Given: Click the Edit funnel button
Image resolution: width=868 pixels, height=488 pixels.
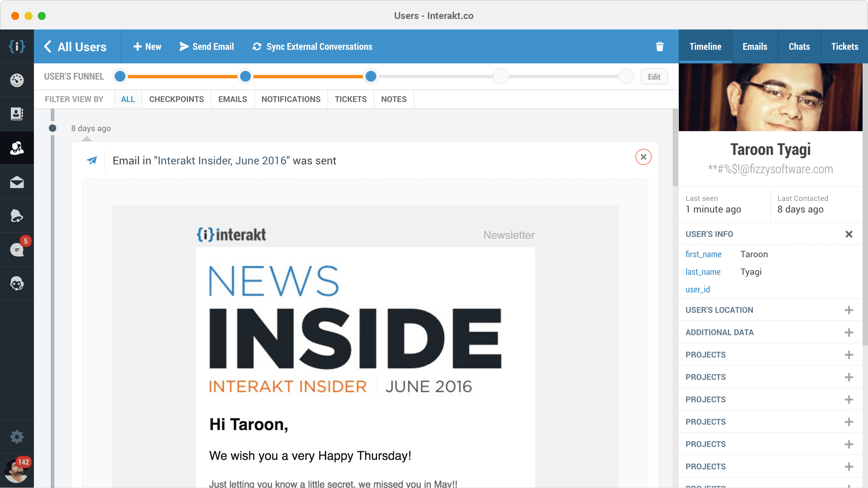Looking at the screenshot, I should 654,77.
